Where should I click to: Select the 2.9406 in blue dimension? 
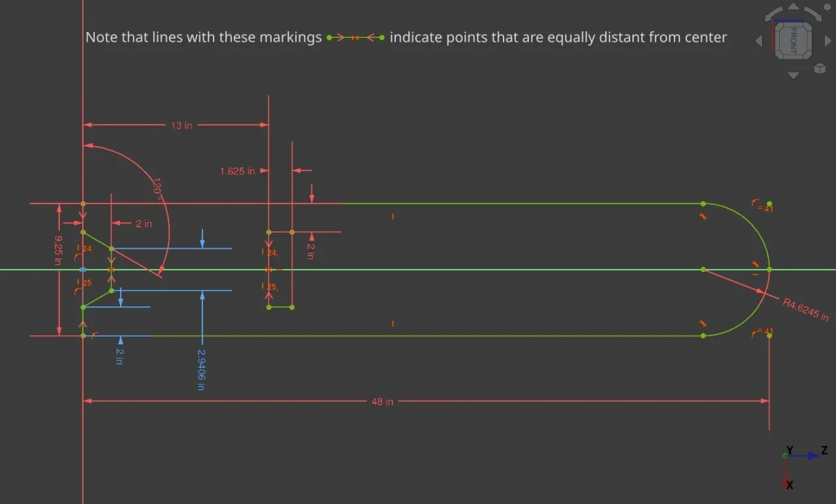(x=201, y=370)
